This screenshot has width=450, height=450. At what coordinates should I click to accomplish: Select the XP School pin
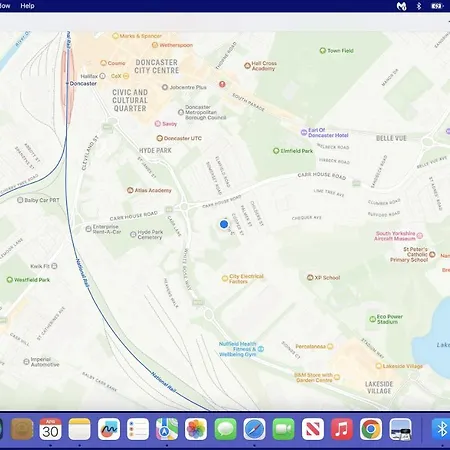coord(310,277)
